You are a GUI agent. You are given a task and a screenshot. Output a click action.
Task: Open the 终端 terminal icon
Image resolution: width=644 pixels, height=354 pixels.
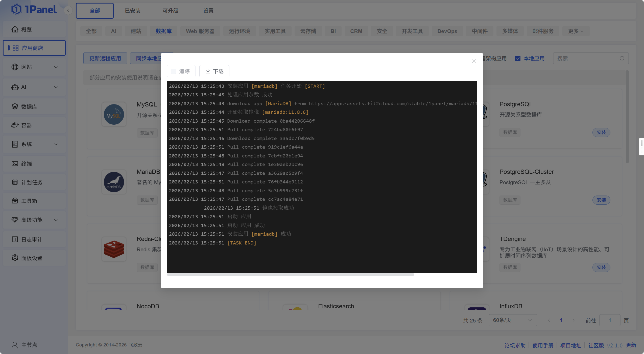tap(15, 164)
